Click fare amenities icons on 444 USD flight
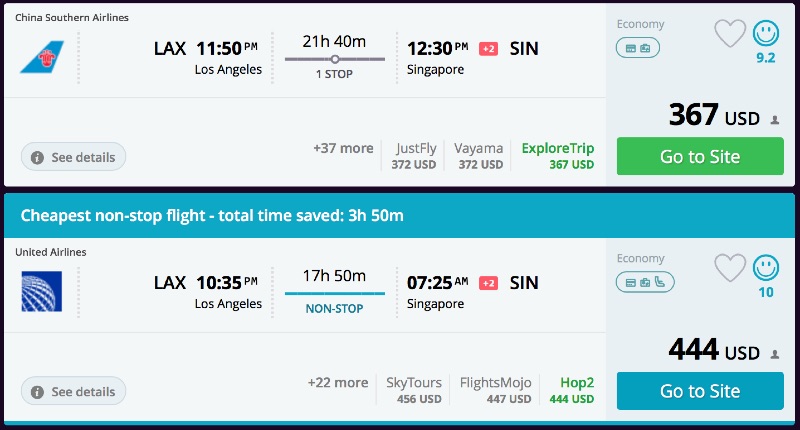The width and height of the screenshot is (800, 430). tap(643, 281)
